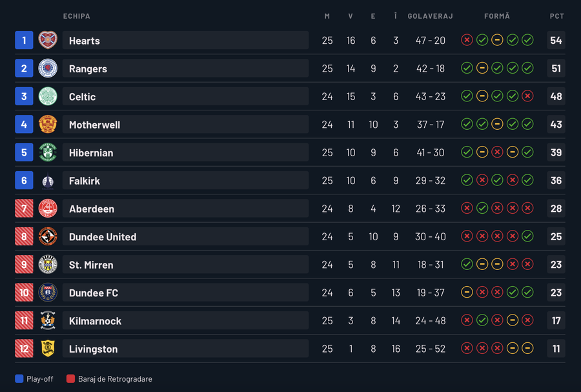Image resolution: width=581 pixels, height=392 pixels.
Task: Click the Hibernian club crest icon
Action: click(48, 152)
